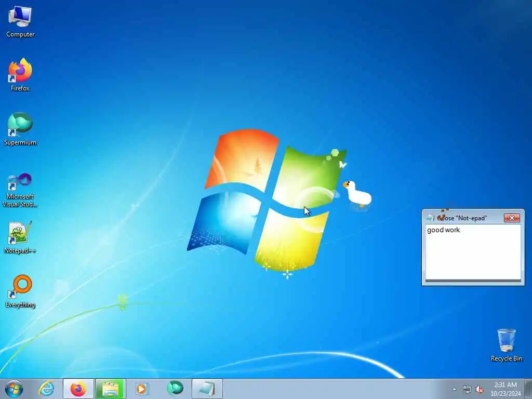Click the notepad icon in Not-epad title
Screen dimensions: 532x399
[430, 218]
